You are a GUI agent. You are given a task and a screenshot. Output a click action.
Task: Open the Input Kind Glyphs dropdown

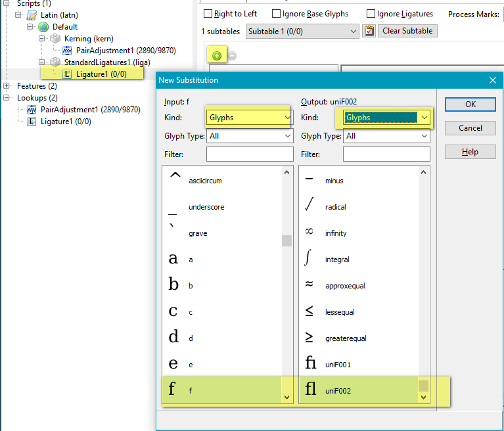pyautogui.click(x=250, y=118)
